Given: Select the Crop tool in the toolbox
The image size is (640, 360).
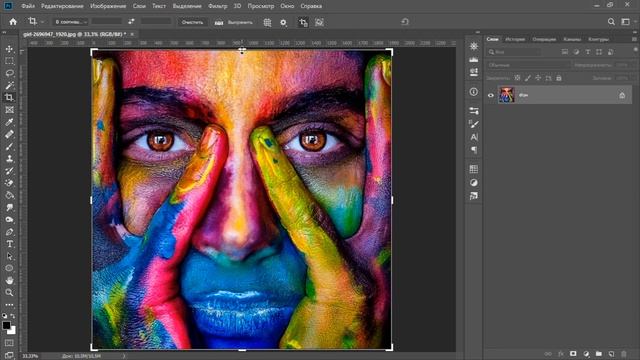Looking at the screenshot, I should 9,98.
